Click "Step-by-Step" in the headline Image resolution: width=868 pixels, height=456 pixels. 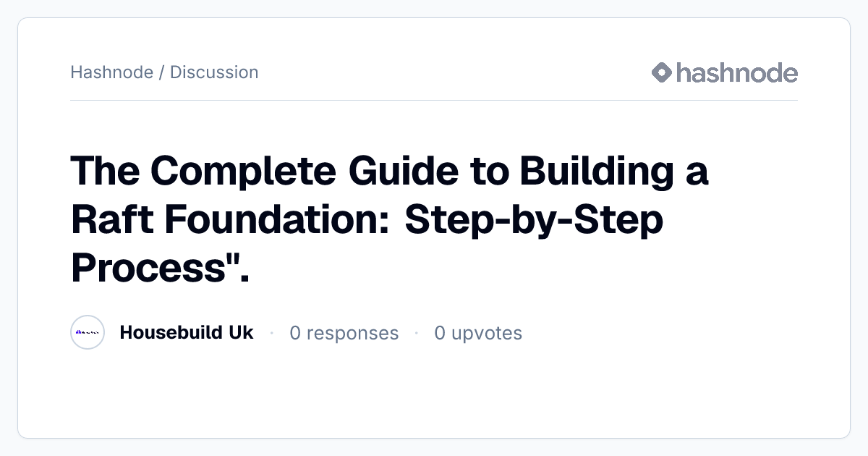534,221
